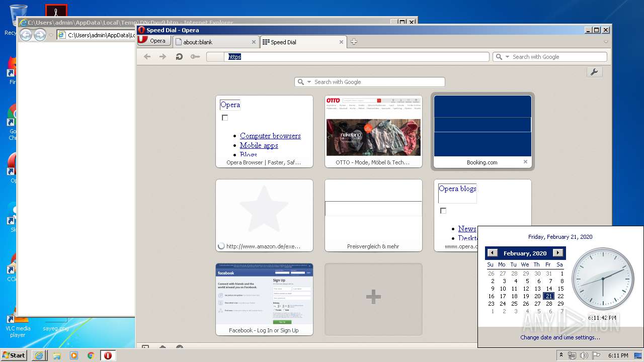Open Internet Explorer from the taskbar
Image resolution: width=644 pixels, height=362 pixels.
(39, 355)
